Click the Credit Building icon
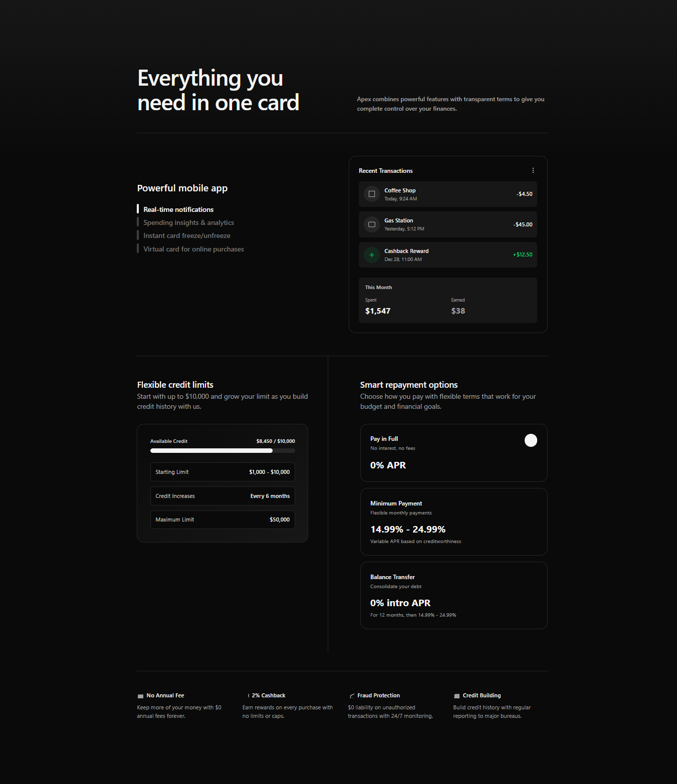 [x=457, y=696]
